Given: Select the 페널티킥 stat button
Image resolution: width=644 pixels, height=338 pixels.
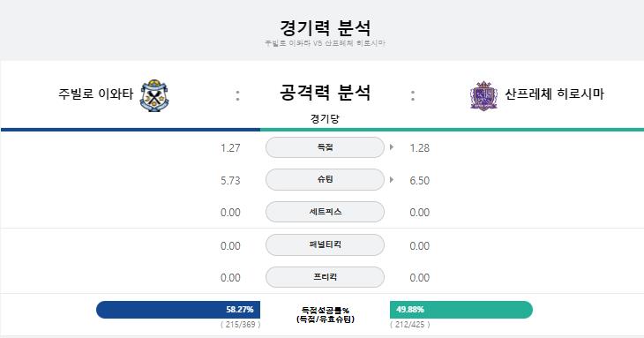Looking at the screenshot, I should click(x=325, y=244).
